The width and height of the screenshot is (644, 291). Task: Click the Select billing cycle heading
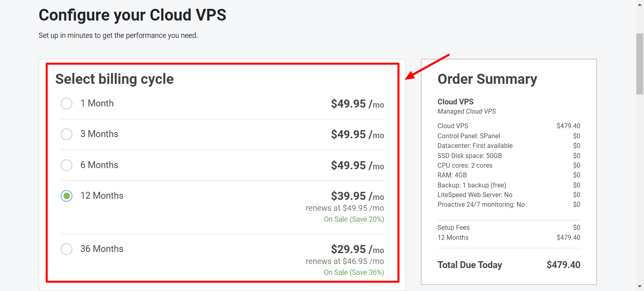coord(114,79)
